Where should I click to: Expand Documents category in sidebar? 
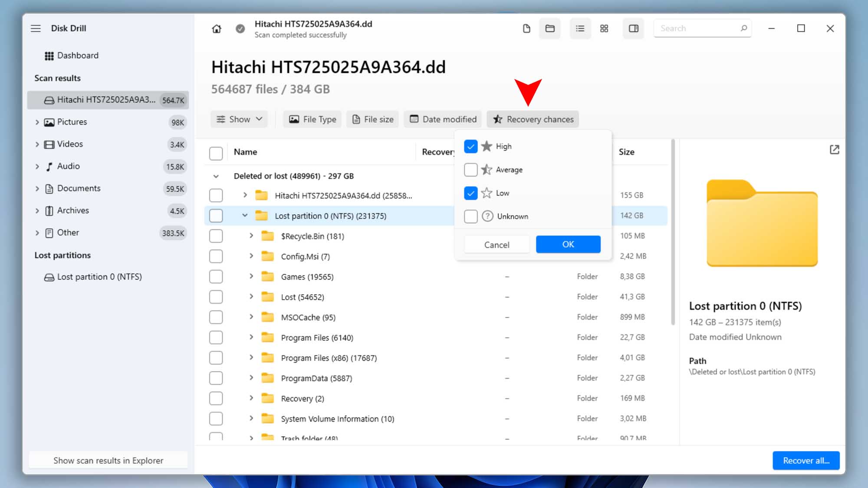click(37, 189)
